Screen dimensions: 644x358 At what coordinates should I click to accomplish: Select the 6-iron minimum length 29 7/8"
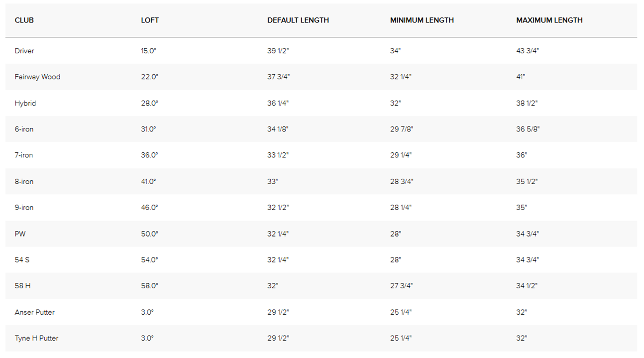click(402, 129)
